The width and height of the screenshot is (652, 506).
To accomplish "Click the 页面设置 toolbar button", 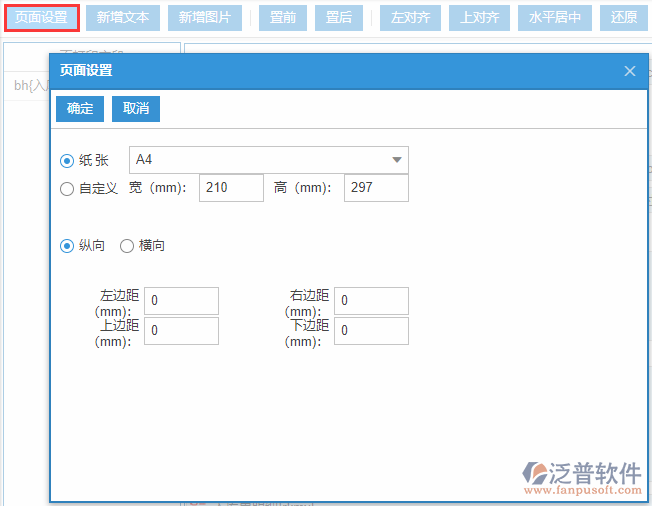I will pos(41,18).
